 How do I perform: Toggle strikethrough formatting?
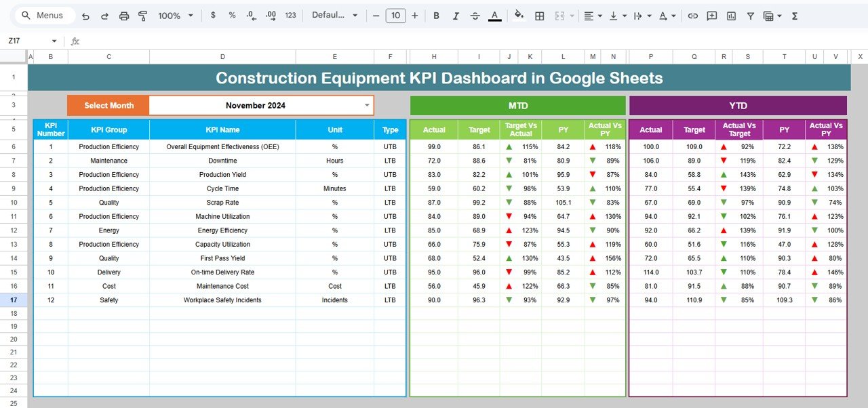[x=475, y=15]
